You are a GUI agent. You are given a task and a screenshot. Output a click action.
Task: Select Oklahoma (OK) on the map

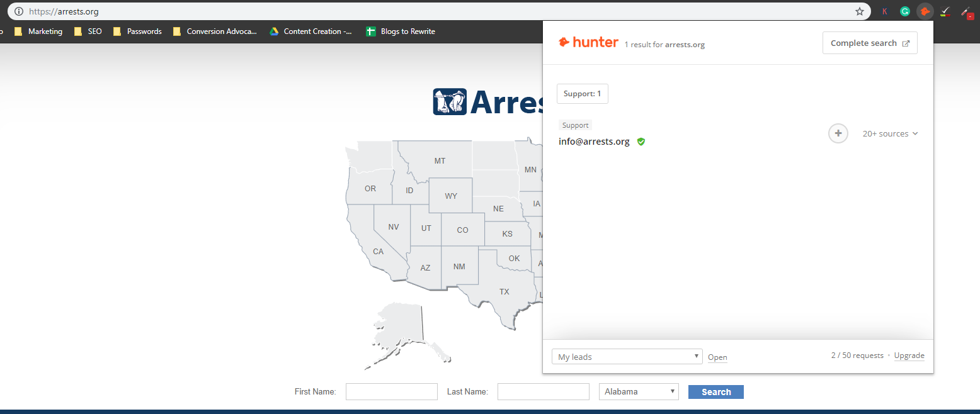point(515,258)
